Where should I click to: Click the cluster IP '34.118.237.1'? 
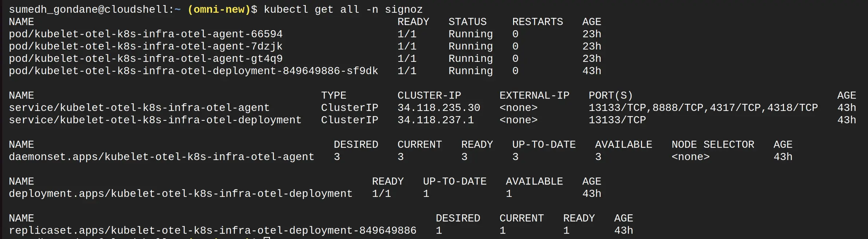436,120
